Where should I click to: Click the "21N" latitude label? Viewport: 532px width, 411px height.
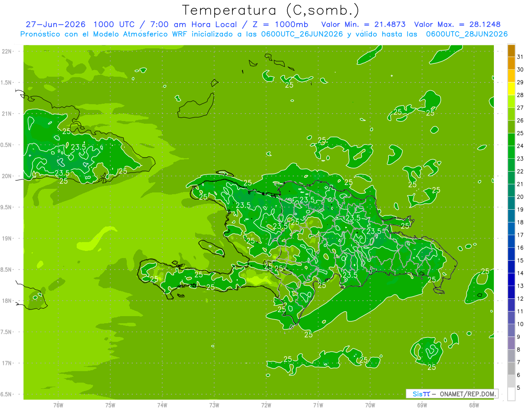click(x=8, y=114)
